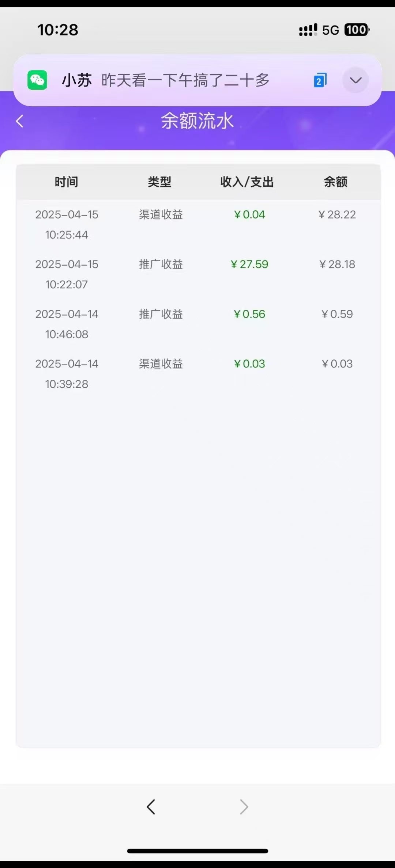The height and width of the screenshot is (868, 395).
Task: Select the ¥27.59 推广收益 amount
Action: (249, 264)
